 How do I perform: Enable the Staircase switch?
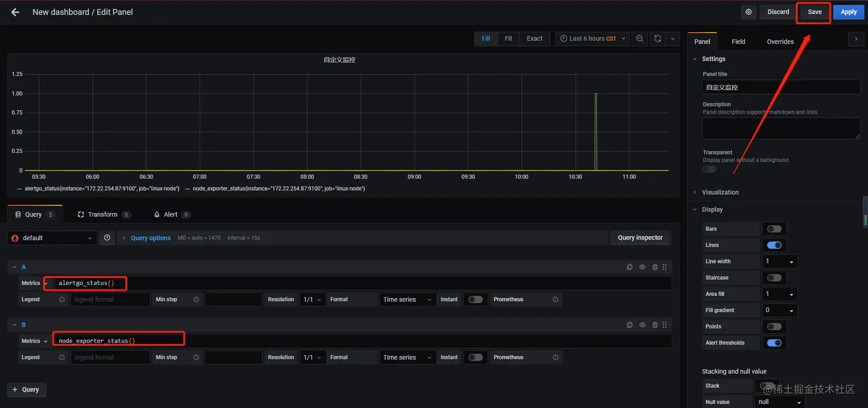point(774,278)
